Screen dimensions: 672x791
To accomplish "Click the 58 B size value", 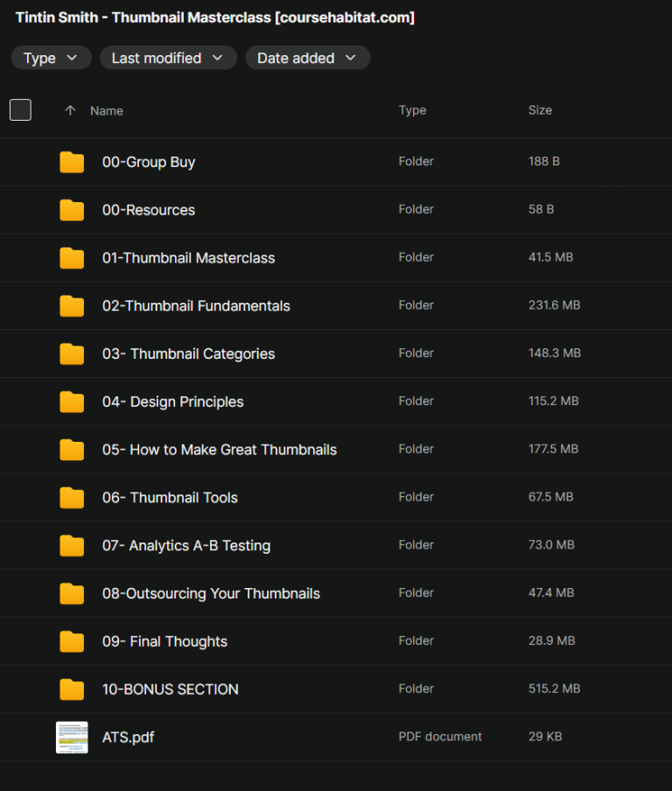I will tap(542, 209).
